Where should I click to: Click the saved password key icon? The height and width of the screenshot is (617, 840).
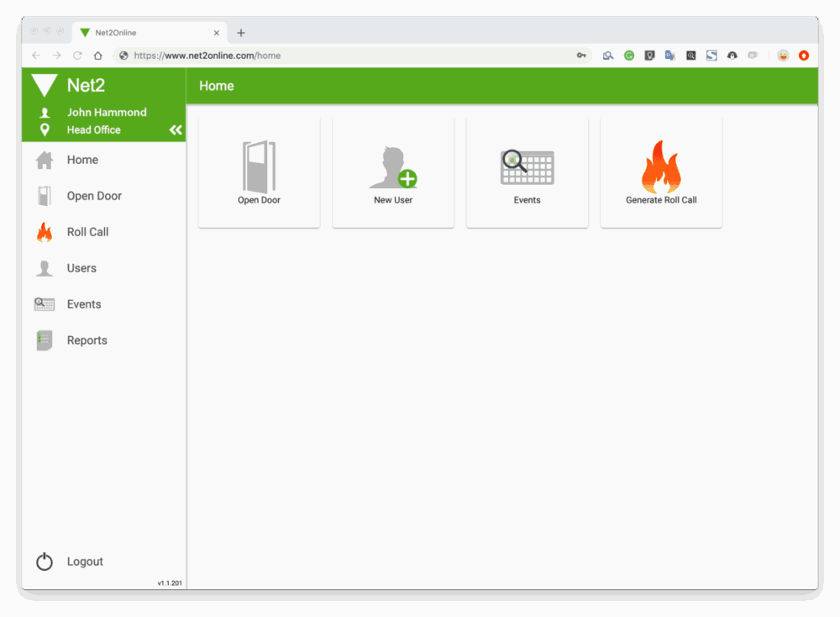[x=581, y=55]
